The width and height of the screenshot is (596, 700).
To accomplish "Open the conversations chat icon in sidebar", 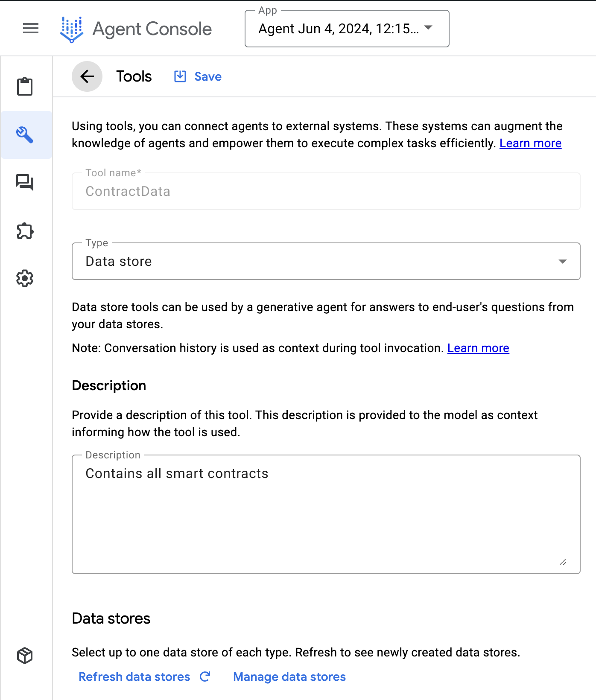I will [25, 183].
